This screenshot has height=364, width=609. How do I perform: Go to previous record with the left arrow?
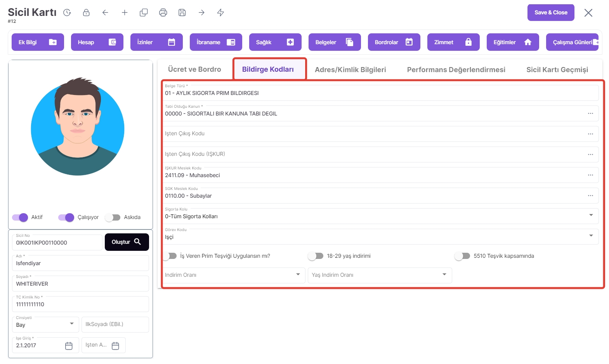pyautogui.click(x=105, y=13)
